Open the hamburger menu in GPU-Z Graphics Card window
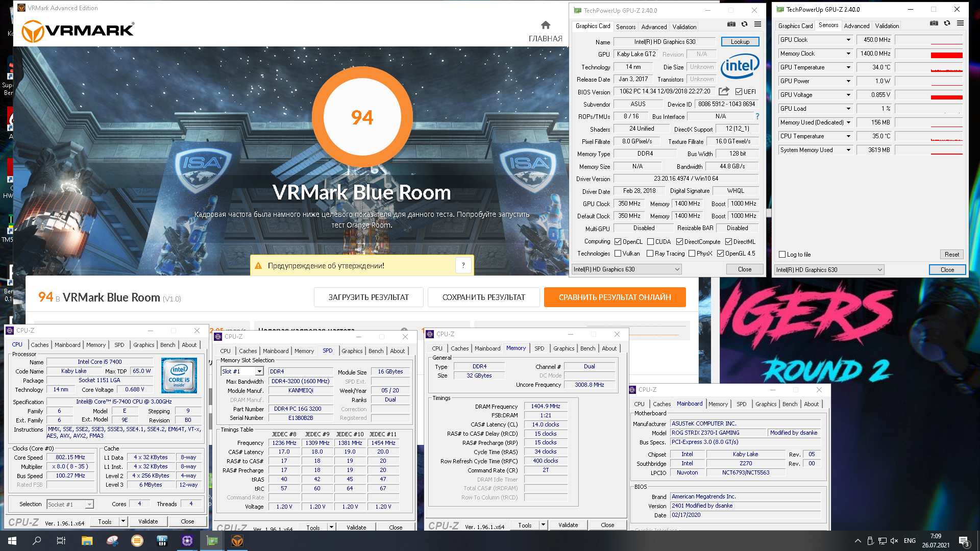The height and width of the screenshot is (551, 980). tap(757, 24)
